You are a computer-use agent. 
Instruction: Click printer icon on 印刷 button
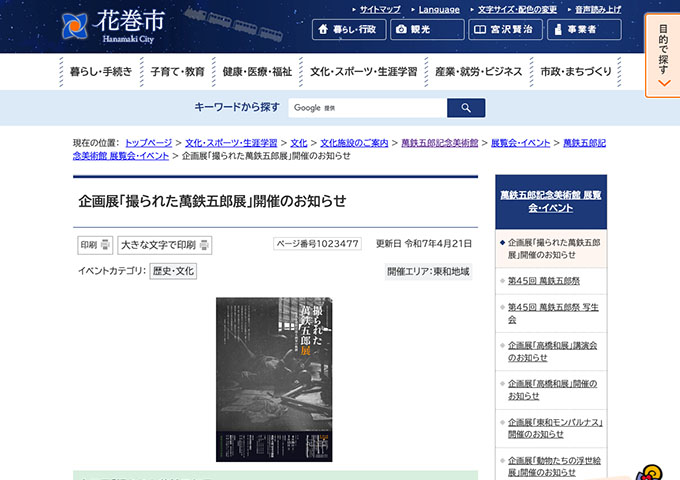(x=105, y=245)
